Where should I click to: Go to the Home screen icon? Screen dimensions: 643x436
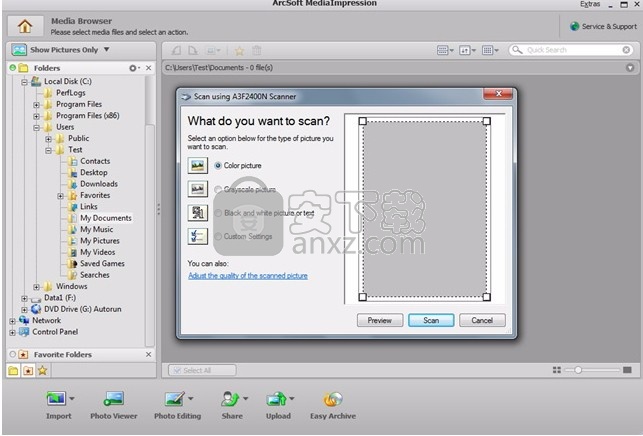(x=25, y=26)
